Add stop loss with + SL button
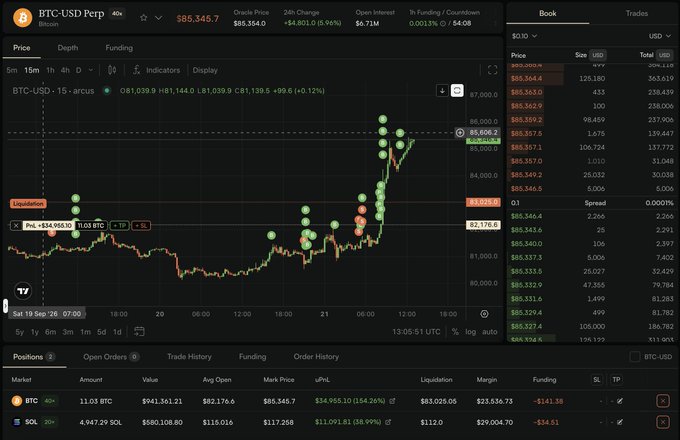 (141, 225)
